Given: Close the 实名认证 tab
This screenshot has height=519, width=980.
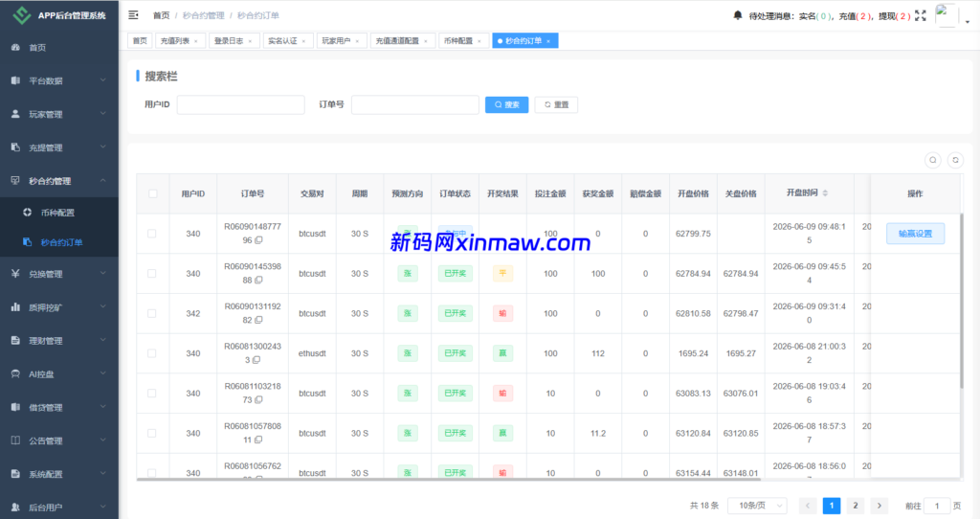Looking at the screenshot, I should click(x=303, y=41).
